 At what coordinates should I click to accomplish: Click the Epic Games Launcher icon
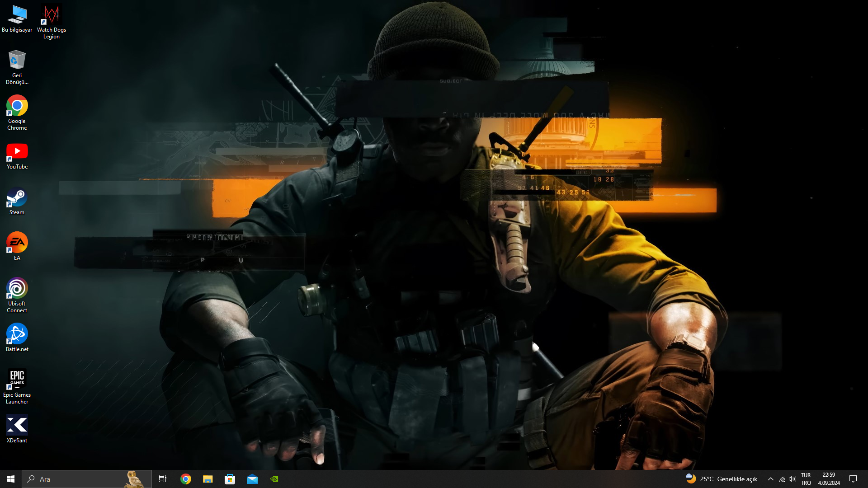tap(17, 380)
